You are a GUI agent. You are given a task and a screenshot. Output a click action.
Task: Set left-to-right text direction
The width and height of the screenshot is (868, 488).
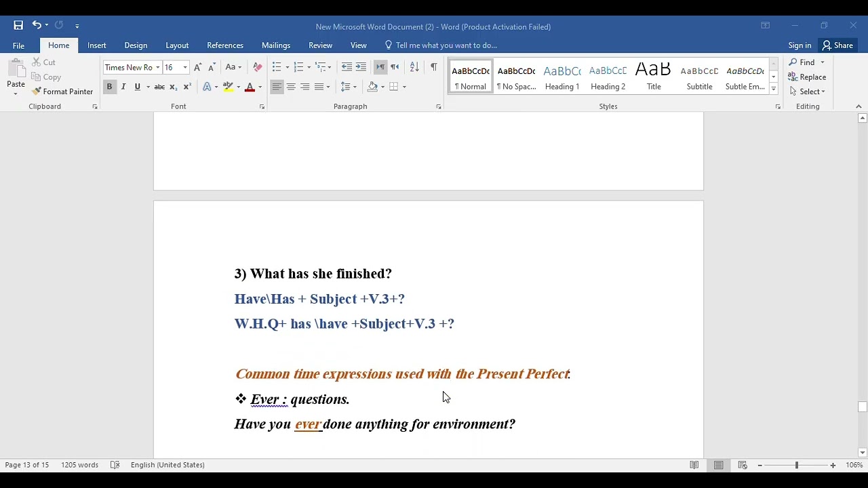tap(380, 67)
